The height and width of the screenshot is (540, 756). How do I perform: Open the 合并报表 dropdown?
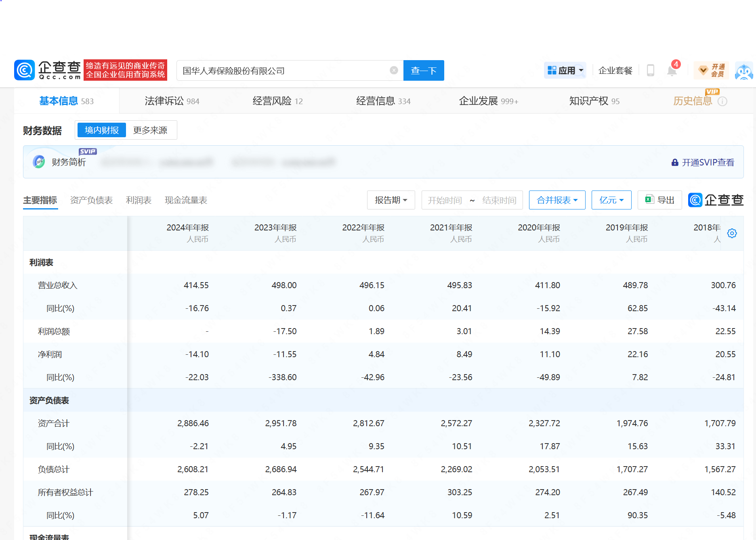557,200
